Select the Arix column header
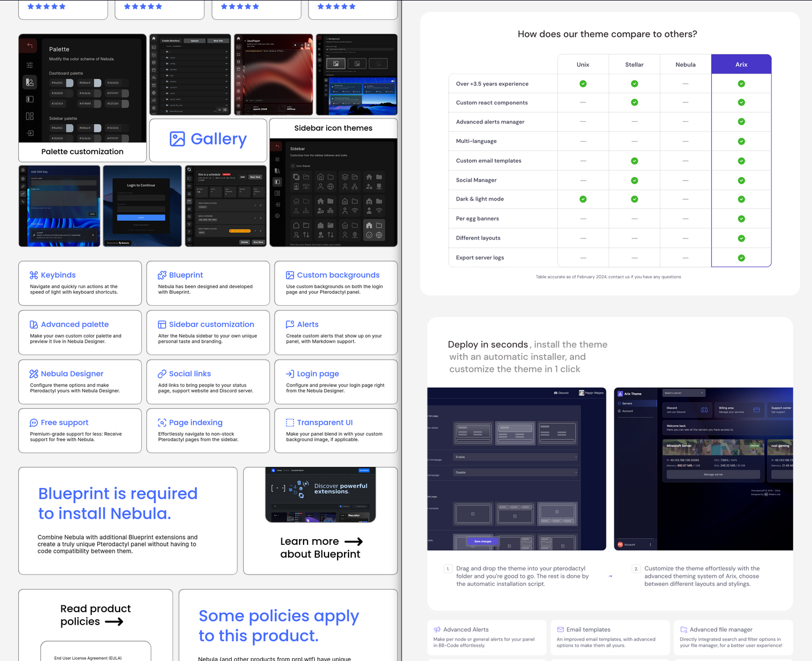Image resolution: width=812 pixels, height=661 pixels. coord(741,64)
